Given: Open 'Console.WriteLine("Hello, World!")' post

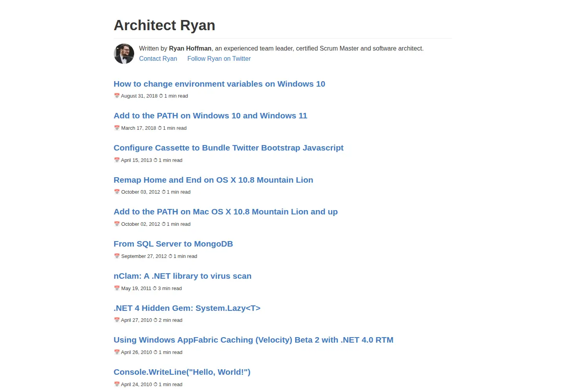Looking at the screenshot, I should (182, 372).
